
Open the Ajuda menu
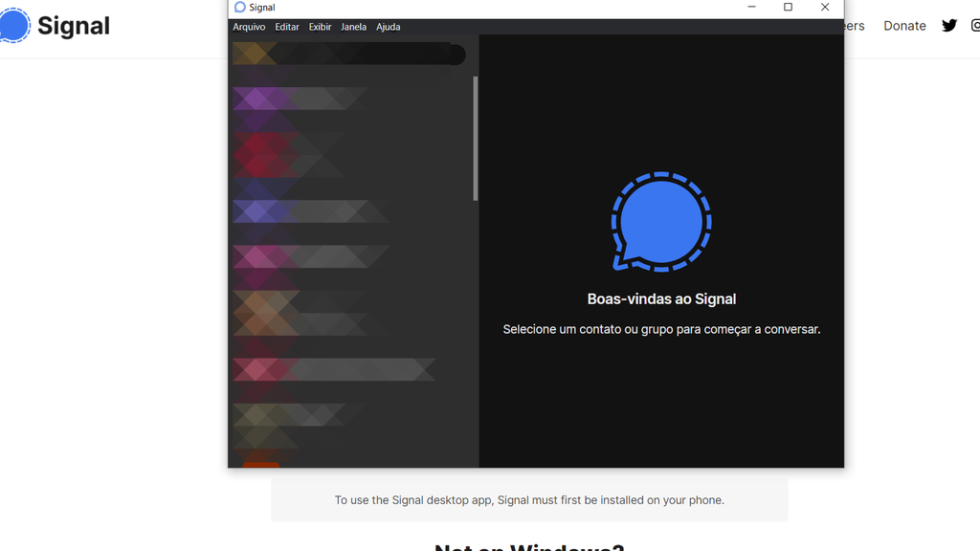coord(389,27)
